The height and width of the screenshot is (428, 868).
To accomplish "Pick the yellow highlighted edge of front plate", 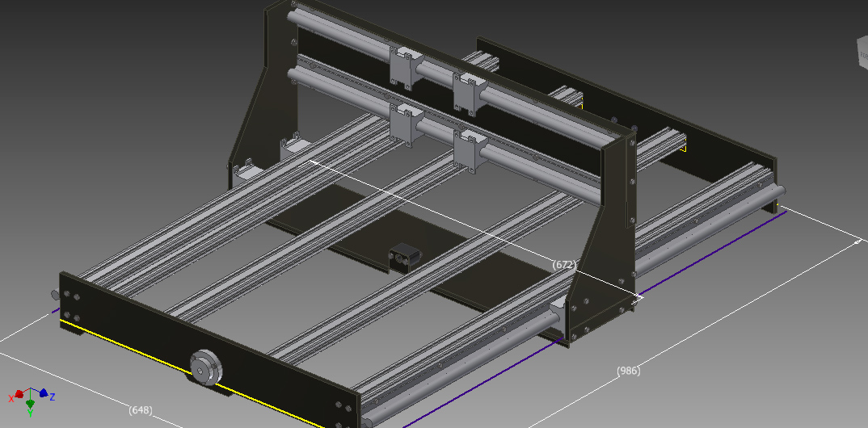I will click(x=191, y=374).
